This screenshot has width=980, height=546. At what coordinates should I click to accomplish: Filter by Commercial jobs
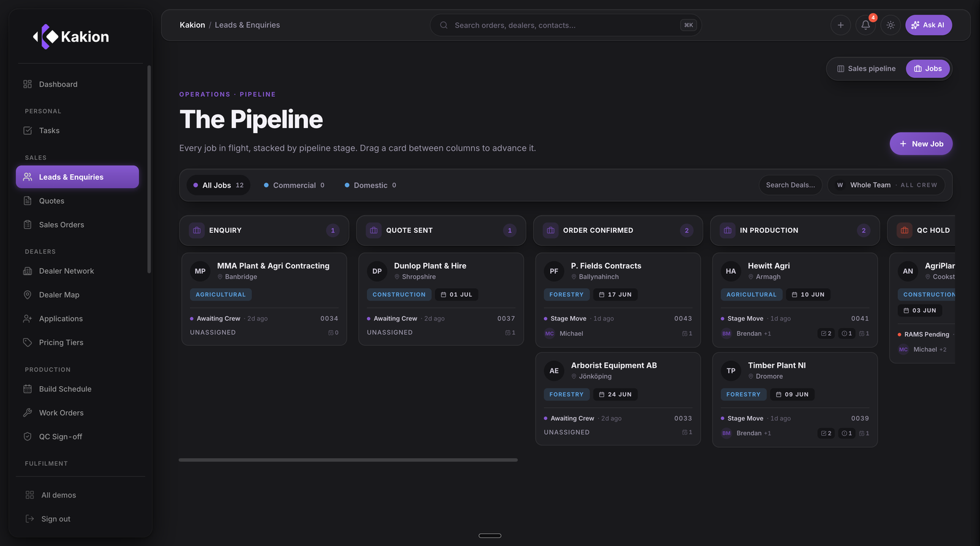(294, 185)
